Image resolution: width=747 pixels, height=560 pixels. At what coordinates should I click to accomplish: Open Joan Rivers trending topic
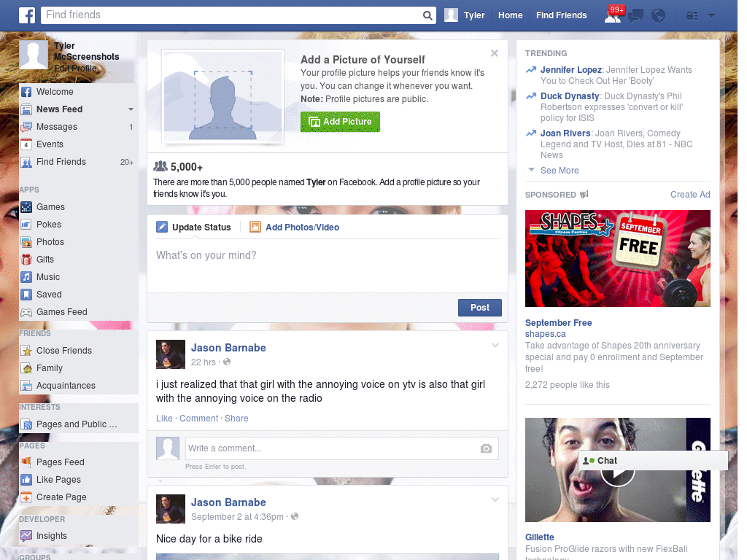tap(565, 133)
